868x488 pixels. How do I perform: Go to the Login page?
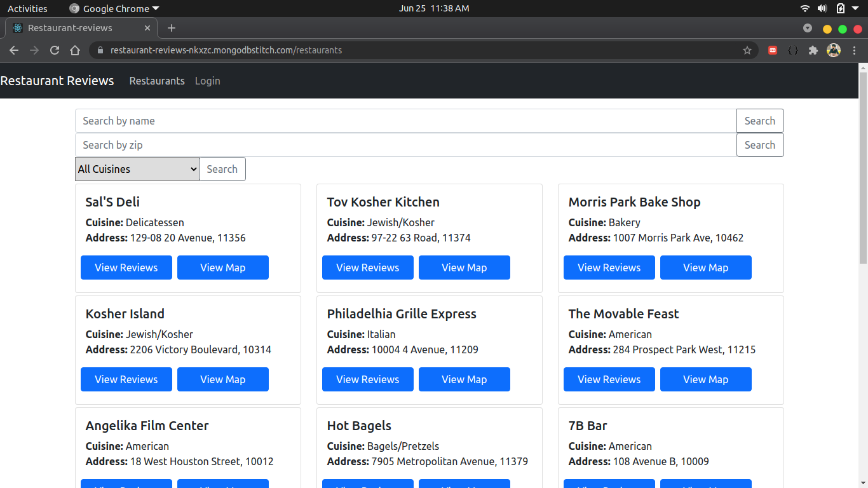pyautogui.click(x=207, y=81)
